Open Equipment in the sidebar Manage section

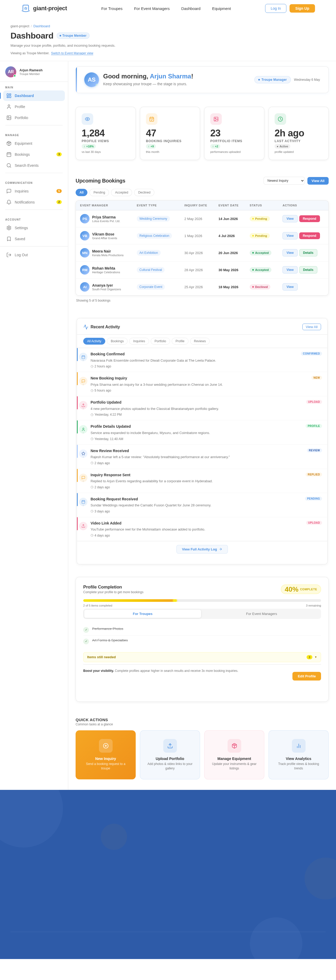[x=34, y=143]
